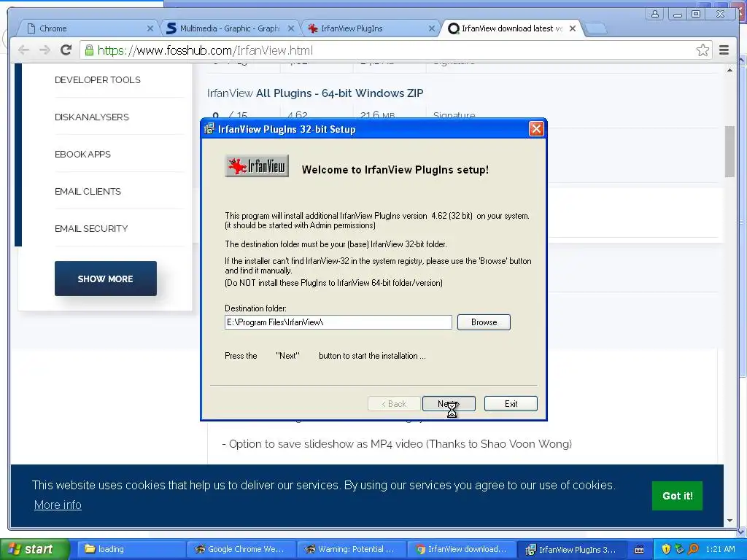
Task: Click Exit in the IrfanView PlugIns setup
Action: tap(511, 403)
